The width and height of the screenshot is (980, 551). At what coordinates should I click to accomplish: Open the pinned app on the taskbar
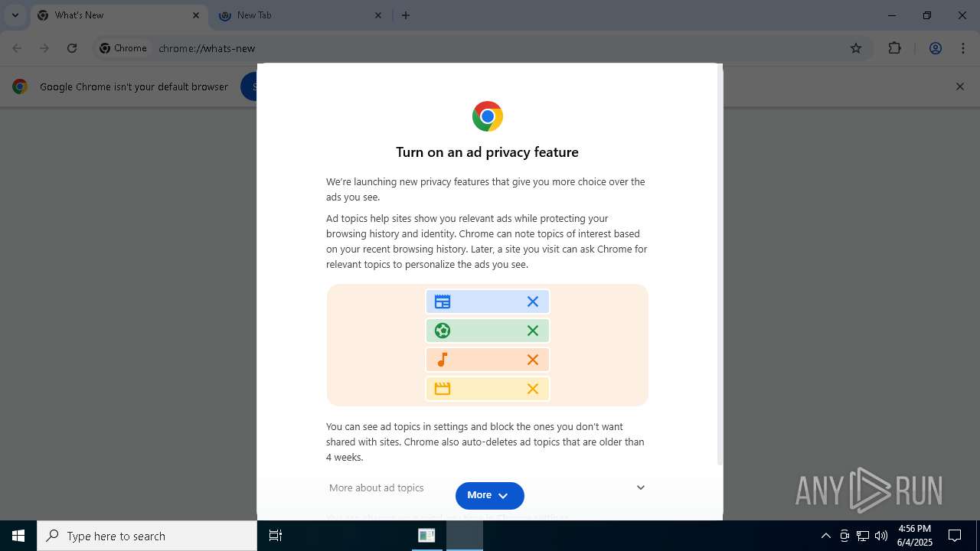(426, 536)
